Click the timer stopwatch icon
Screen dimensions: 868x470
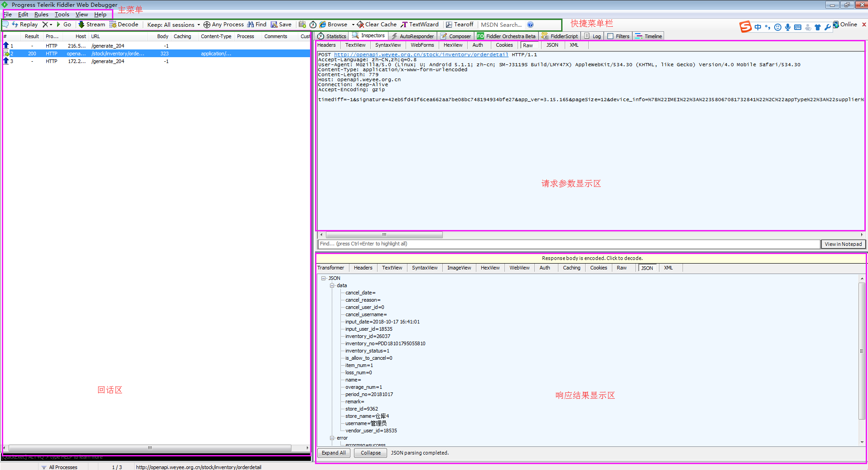[313, 24]
